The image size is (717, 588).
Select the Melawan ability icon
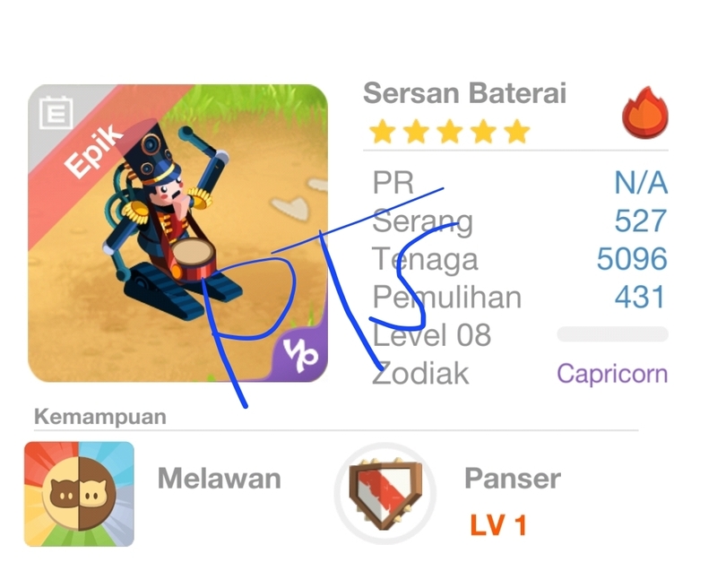[79, 494]
